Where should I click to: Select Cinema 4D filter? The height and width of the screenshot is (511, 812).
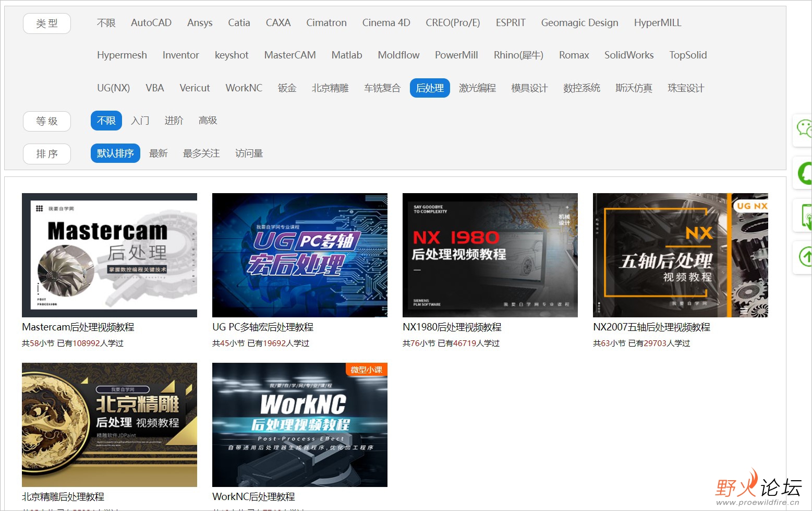point(386,23)
